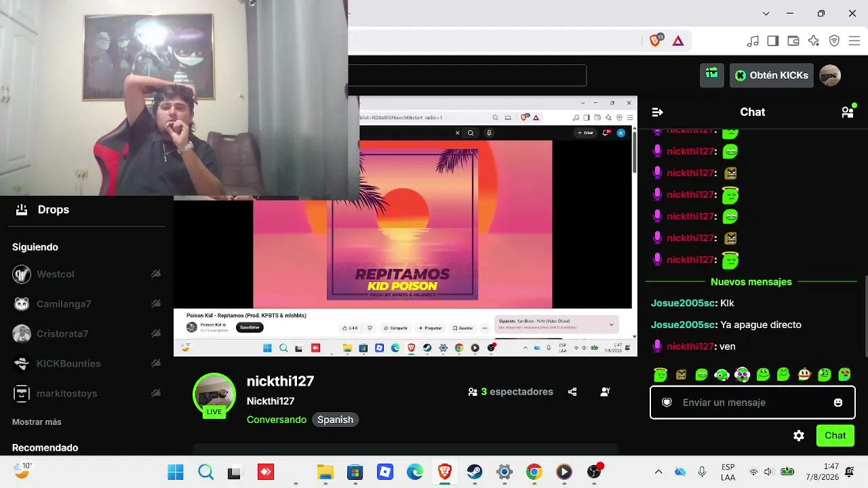This screenshot has width=868, height=488.
Task: Expand the browser tab search chevron
Action: point(766,14)
